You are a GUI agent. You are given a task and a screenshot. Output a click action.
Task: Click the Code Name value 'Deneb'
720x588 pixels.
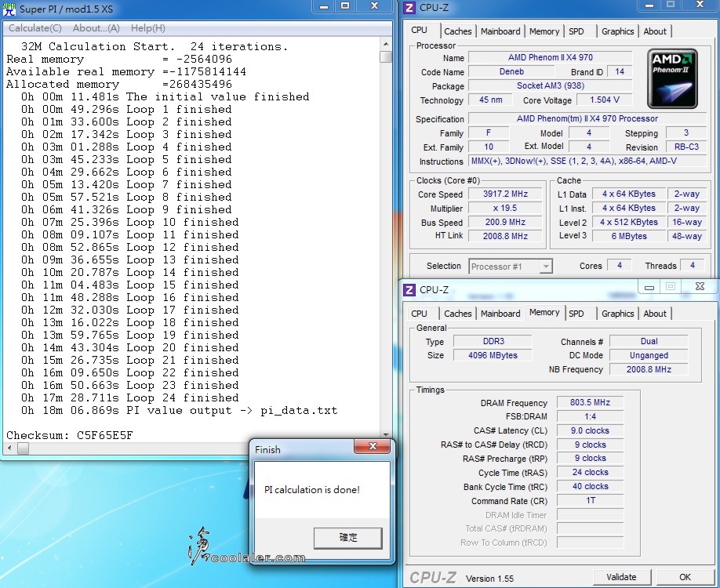511,71
